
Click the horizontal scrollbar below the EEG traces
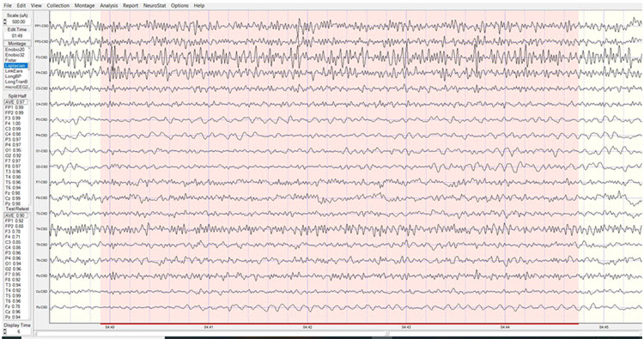(x=339, y=334)
